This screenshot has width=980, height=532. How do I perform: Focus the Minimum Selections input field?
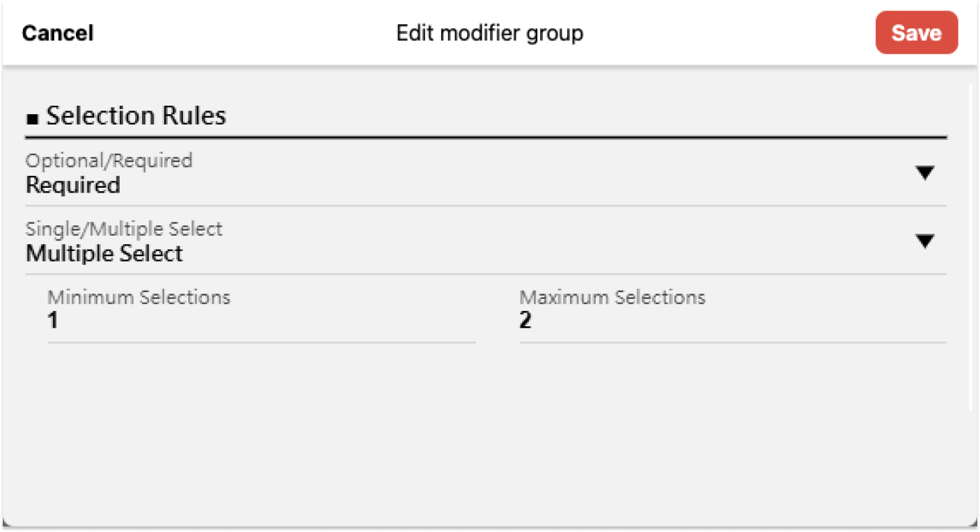261,322
